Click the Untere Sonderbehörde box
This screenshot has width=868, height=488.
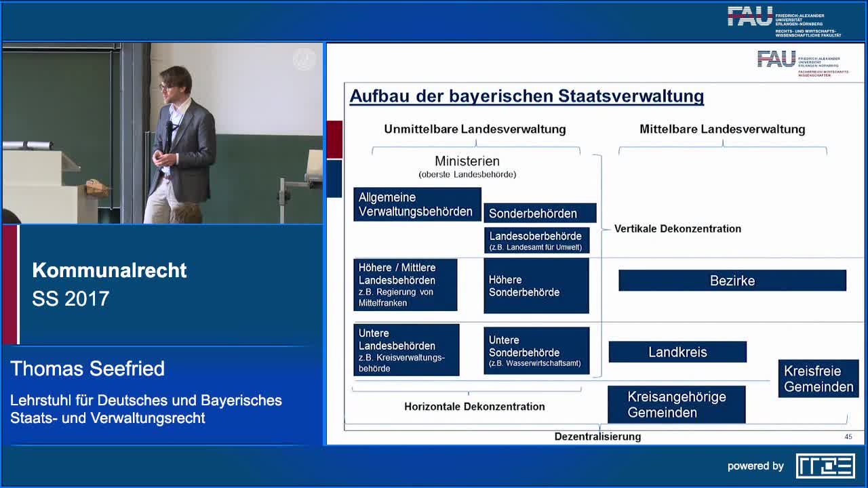point(536,351)
